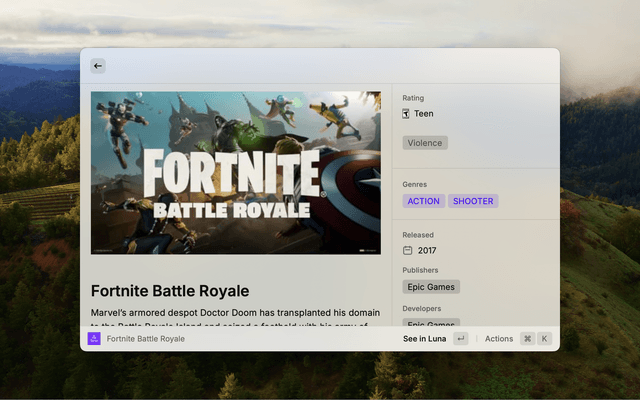Screen dimensions: 640x400
Task: Click the Fortnite Battle Royale heading
Action: 170,291
